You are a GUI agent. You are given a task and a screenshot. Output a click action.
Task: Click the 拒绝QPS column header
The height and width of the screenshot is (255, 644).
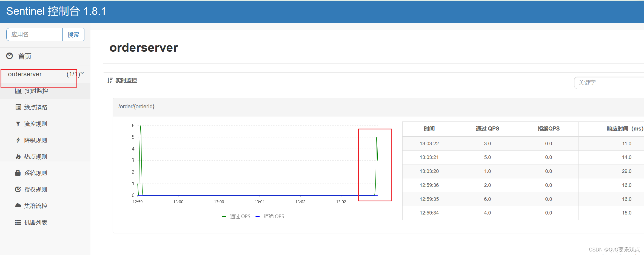coord(548,129)
